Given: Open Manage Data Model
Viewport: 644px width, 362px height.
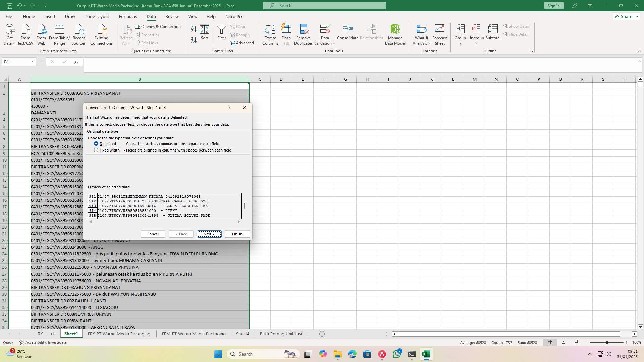Looking at the screenshot, I should pyautogui.click(x=395, y=34).
